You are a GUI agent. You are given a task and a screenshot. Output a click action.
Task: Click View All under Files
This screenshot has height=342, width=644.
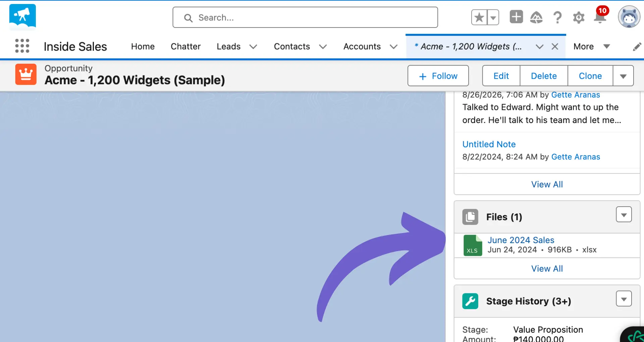click(x=547, y=269)
